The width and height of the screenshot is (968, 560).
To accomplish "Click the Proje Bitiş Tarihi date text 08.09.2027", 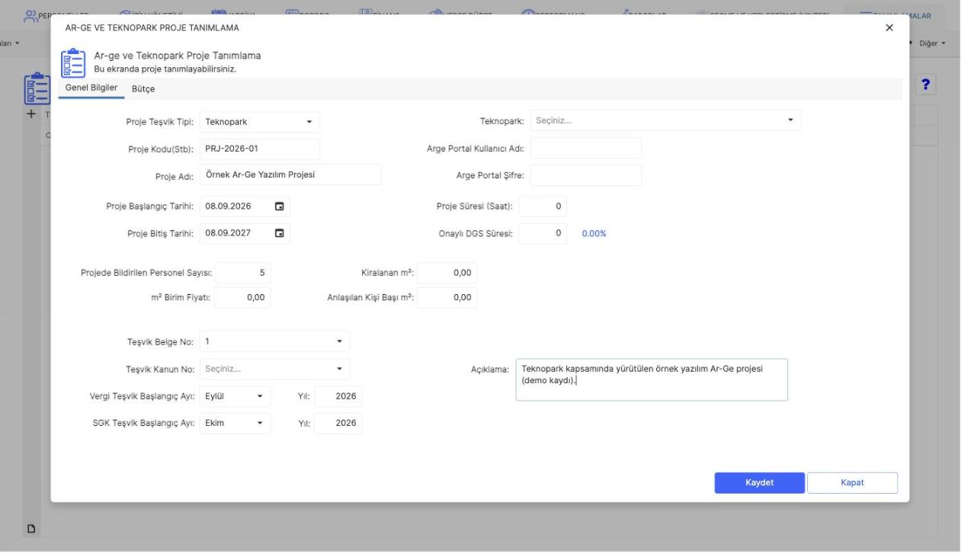I will coord(229,233).
